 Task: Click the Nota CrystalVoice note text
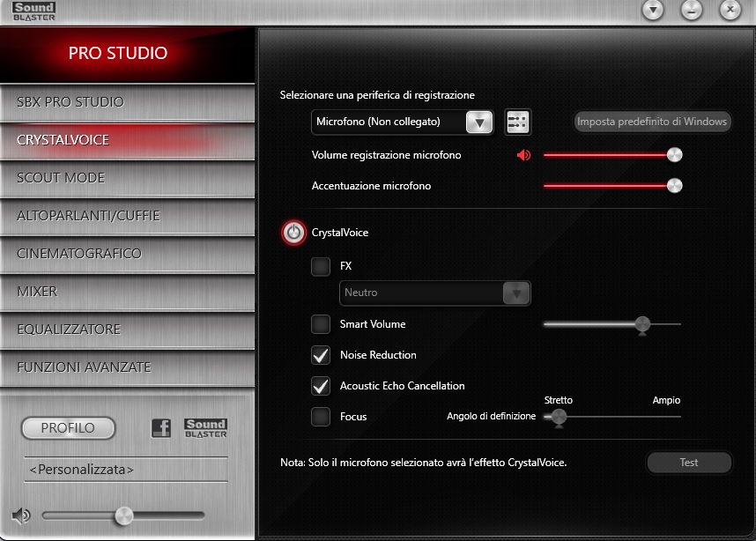pos(423,463)
